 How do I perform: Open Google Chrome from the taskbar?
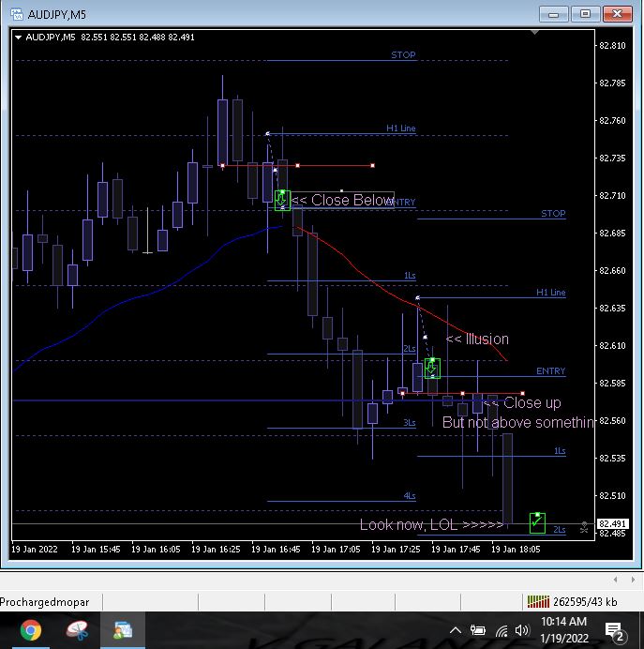click(x=31, y=630)
